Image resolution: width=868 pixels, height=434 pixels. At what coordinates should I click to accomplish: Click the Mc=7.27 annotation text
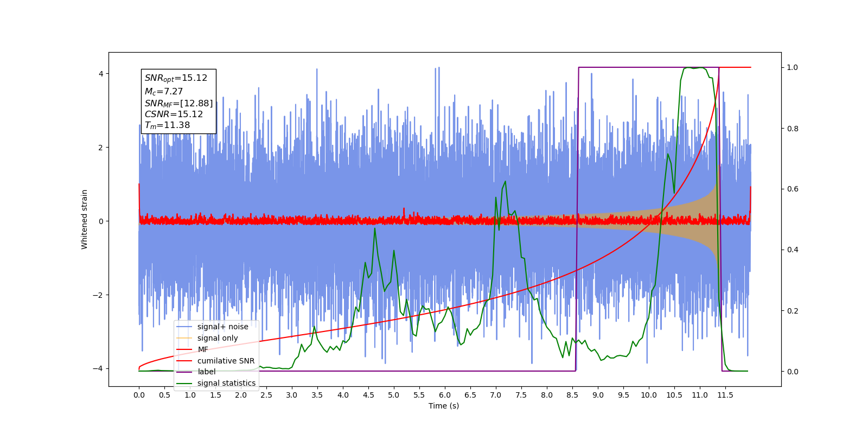(164, 92)
